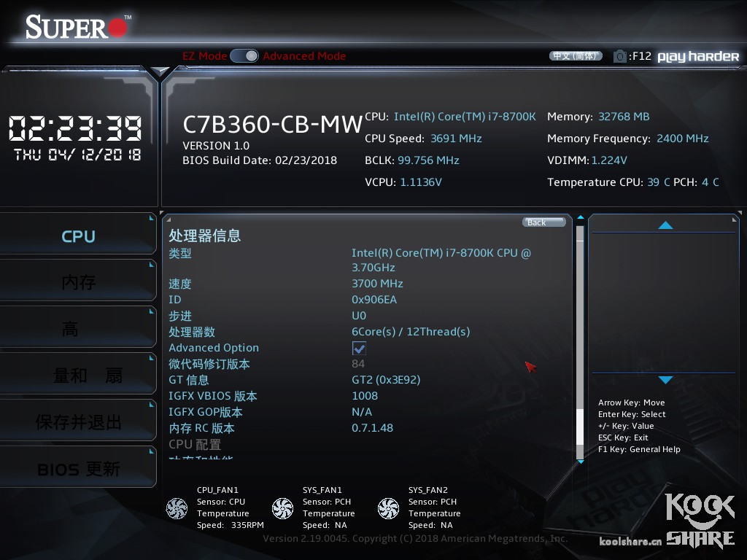The width and height of the screenshot is (747, 560).
Task: Select the BIOS 更新 tab
Action: point(78,469)
